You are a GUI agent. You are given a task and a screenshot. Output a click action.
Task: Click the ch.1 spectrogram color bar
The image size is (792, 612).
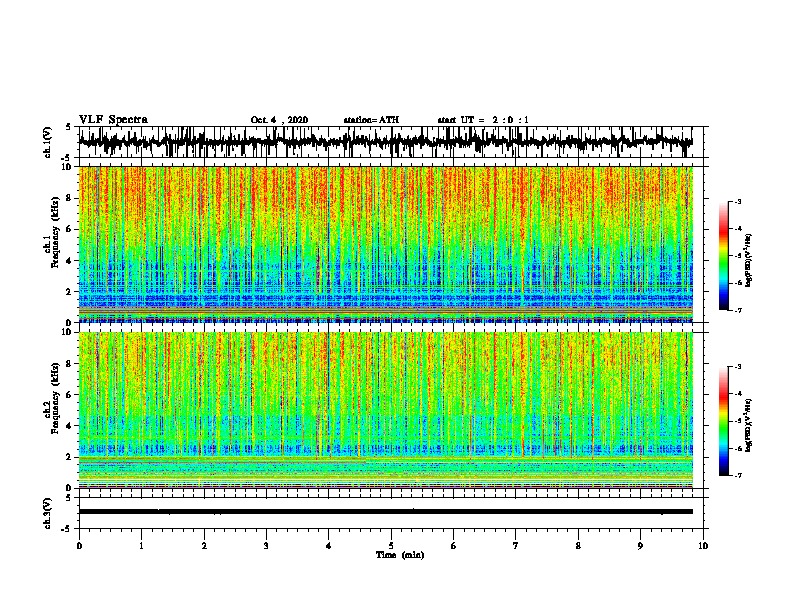[724, 256]
